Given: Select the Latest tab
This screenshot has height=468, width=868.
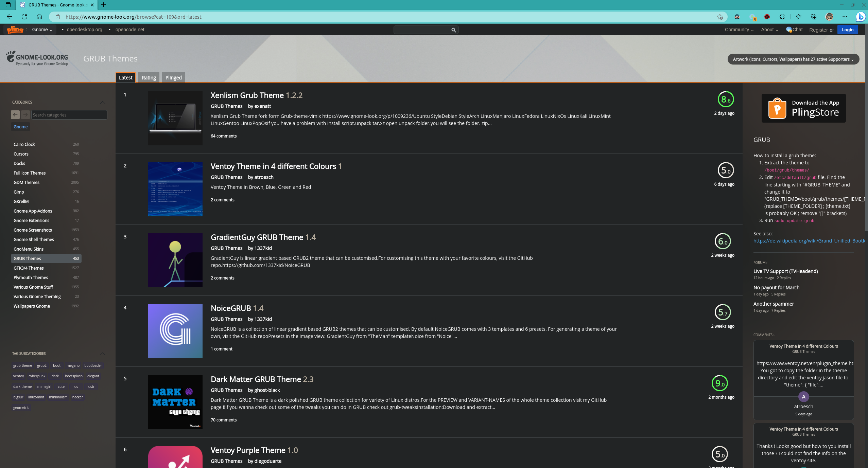Looking at the screenshot, I should point(125,77).
